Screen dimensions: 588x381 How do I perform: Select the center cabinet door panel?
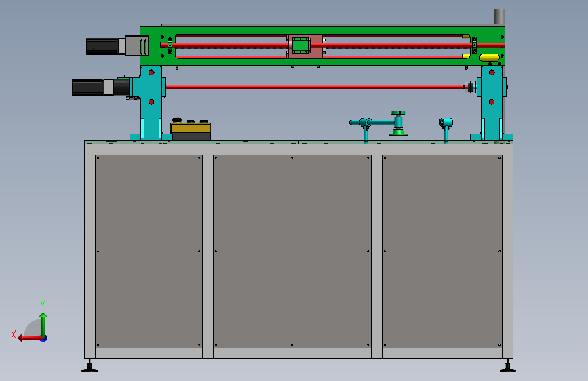coord(292,252)
